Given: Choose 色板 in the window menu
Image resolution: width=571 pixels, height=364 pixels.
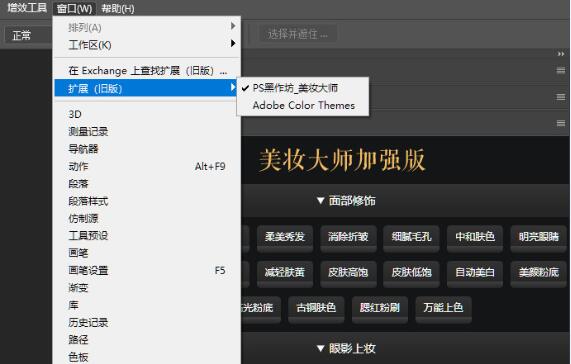Looking at the screenshot, I should tap(147, 357).
